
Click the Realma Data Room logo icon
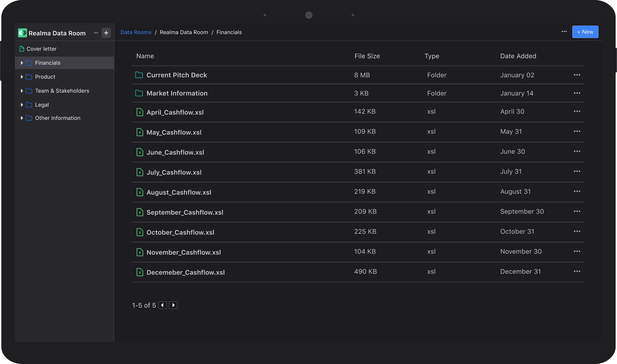click(x=23, y=33)
